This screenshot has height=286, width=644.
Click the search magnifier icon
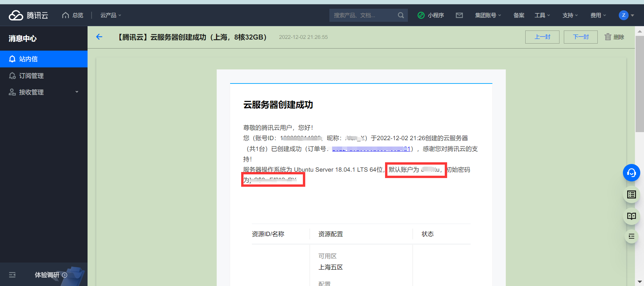pyautogui.click(x=401, y=15)
